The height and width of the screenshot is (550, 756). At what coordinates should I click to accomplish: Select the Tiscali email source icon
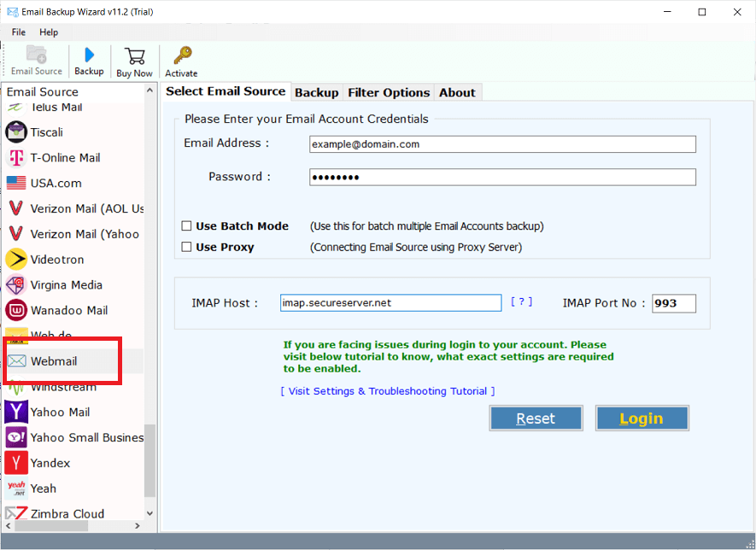pyautogui.click(x=16, y=132)
